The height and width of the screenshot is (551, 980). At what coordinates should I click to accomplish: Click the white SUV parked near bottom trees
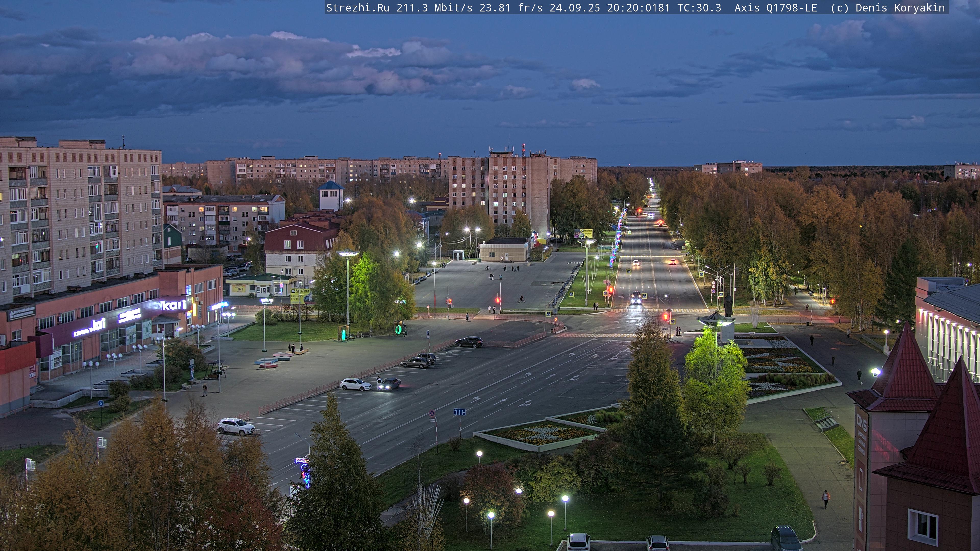pyautogui.click(x=236, y=426)
